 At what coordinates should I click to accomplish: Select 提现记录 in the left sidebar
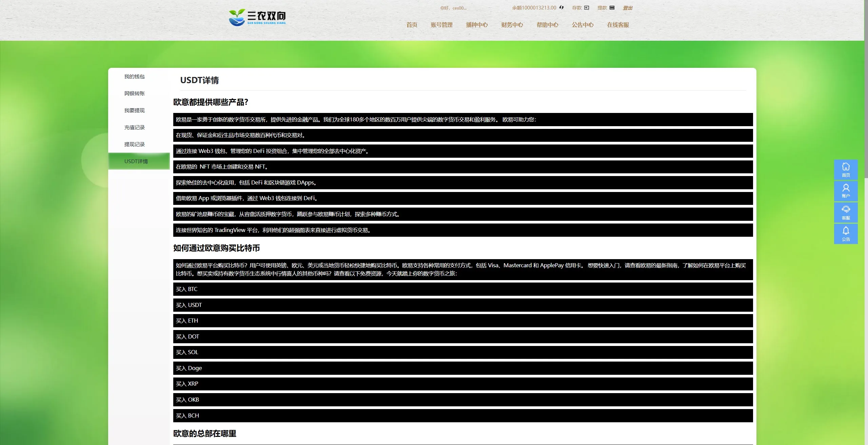tap(139, 144)
